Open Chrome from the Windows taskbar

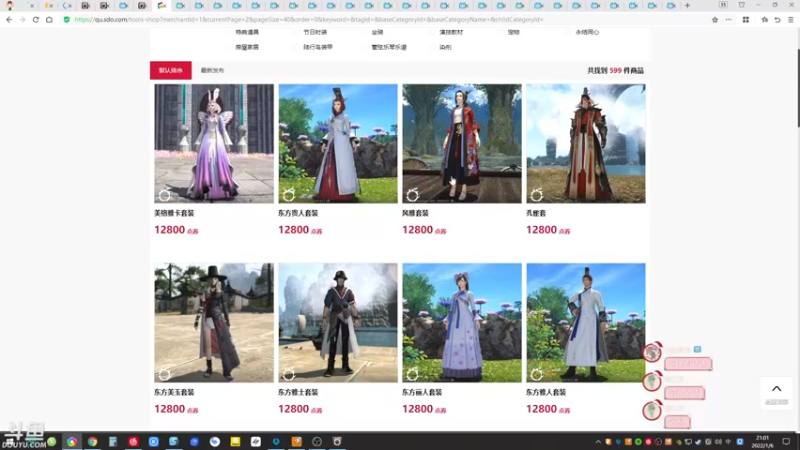pyautogui.click(x=92, y=441)
